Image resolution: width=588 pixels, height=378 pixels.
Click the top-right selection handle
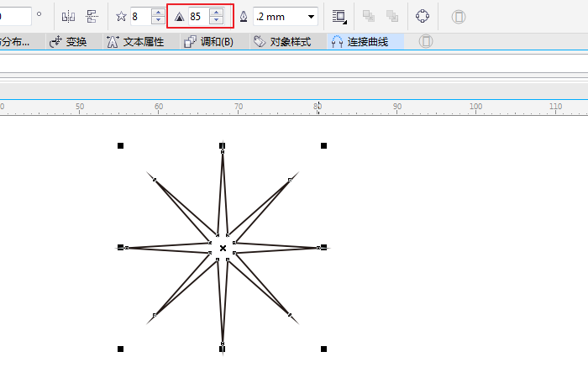[x=323, y=145]
